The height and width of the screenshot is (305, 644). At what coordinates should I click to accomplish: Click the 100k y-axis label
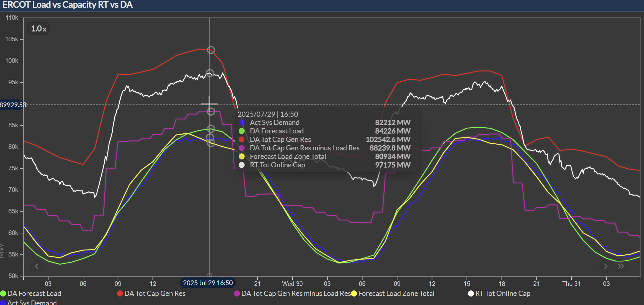(12, 61)
